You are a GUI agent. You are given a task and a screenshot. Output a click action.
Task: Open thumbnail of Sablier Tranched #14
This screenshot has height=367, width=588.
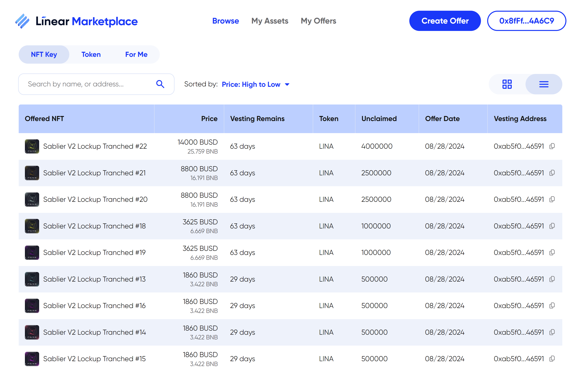tap(32, 332)
